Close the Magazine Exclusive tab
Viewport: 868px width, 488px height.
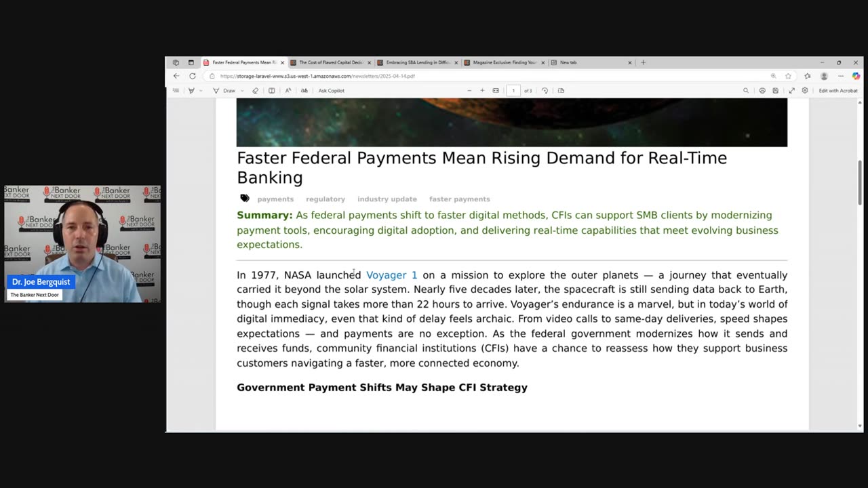[x=542, y=62]
